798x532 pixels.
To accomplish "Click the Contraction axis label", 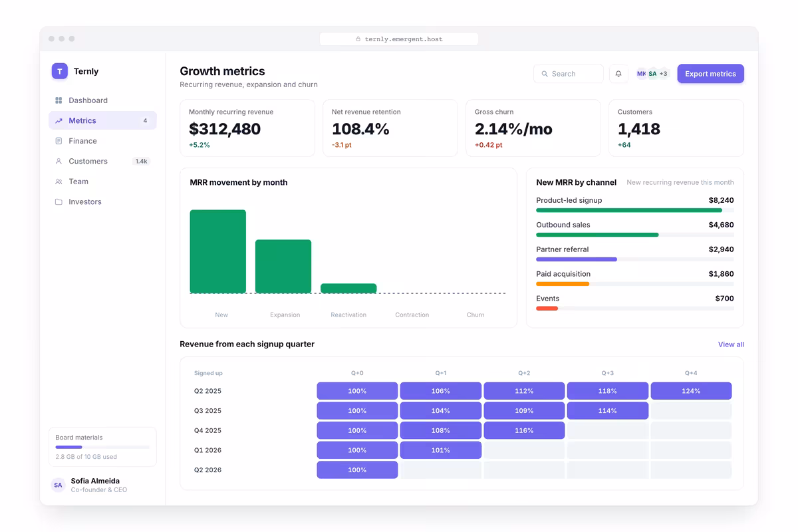I will pyautogui.click(x=412, y=315).
